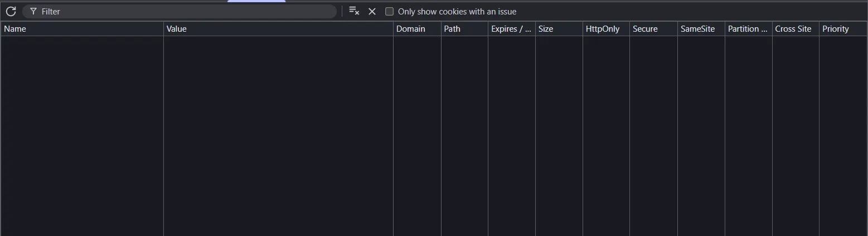This screenshot has height=236, width=868.
Task: Sort by Secure column header
Action: pyautogui.click(x=653, y=29)
